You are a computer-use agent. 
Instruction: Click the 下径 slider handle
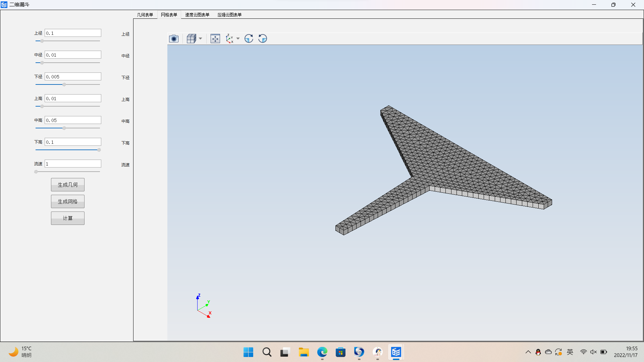click(x=64, y=84)
